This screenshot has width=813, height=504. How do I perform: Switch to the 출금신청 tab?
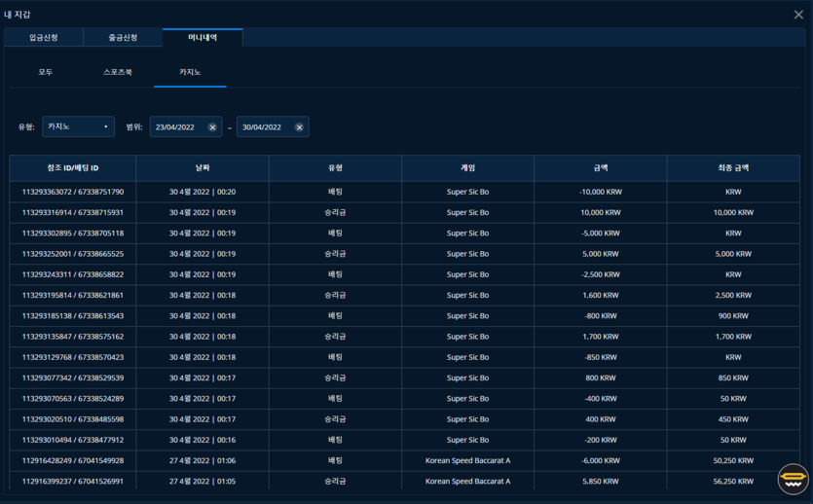pos(123,37)
